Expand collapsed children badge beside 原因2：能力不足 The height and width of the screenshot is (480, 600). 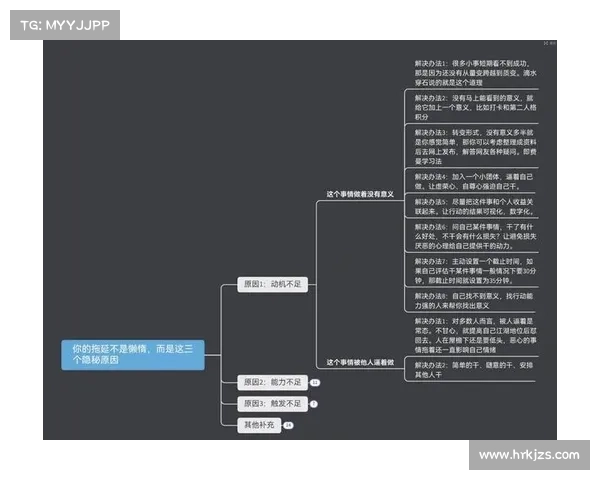pyautogui.click(x=315, y=383)
